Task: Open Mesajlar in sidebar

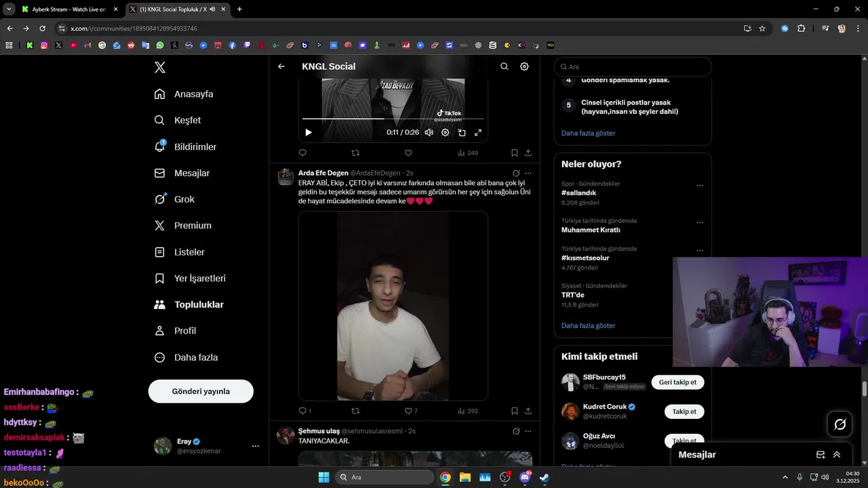Action: (x=182, y=173)
